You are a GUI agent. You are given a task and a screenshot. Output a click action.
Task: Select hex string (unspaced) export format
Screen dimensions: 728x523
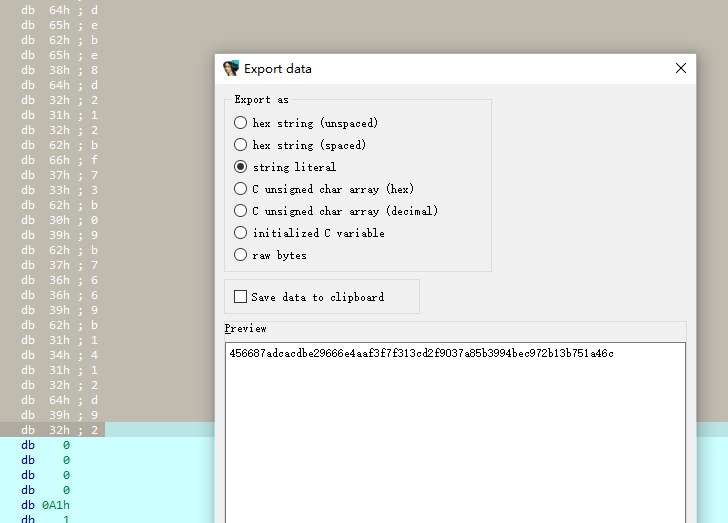pyautogui.click(x=240, y=123)
